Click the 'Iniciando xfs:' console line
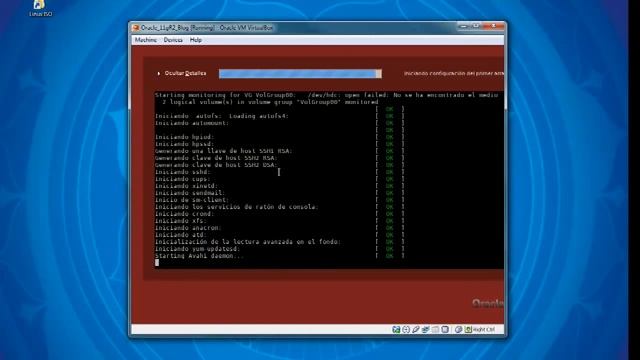 point(181,221)
